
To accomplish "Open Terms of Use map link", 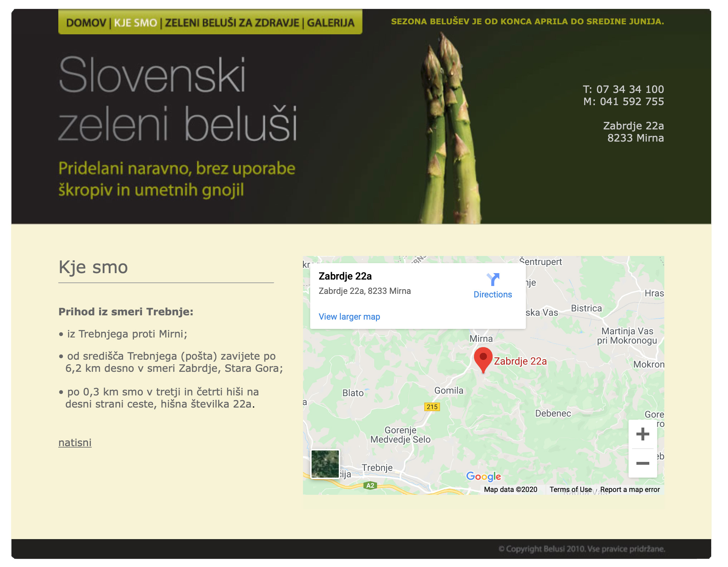I will coord(571,489).
